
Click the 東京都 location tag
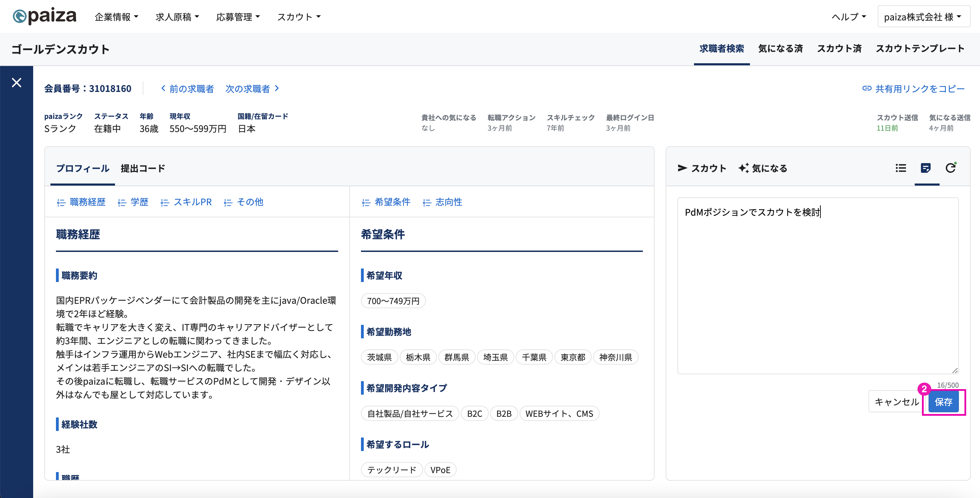[x=572, y=357]
